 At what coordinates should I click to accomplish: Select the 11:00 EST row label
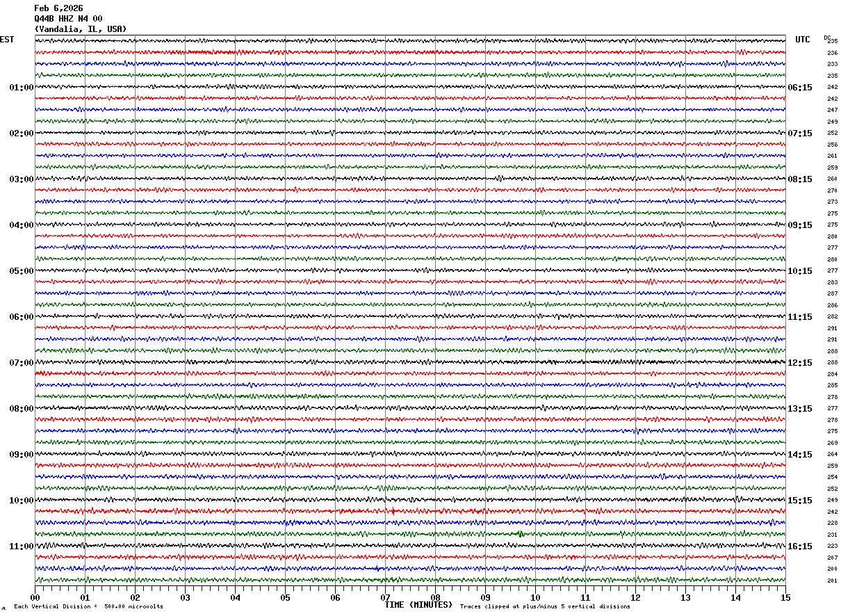(x=22, y=546)
